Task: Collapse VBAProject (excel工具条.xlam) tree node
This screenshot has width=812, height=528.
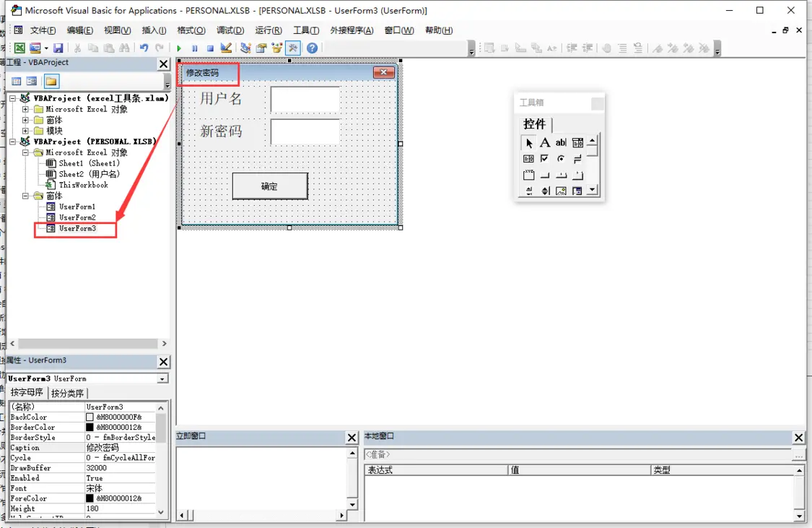Action: (13, 98)
